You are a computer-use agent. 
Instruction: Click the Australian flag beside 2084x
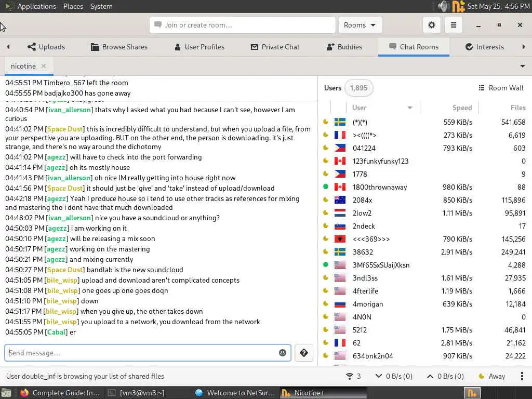point(340,200)
